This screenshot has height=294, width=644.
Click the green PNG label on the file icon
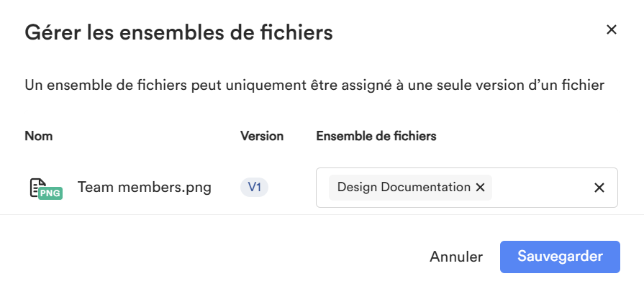[x=50, y=193]
